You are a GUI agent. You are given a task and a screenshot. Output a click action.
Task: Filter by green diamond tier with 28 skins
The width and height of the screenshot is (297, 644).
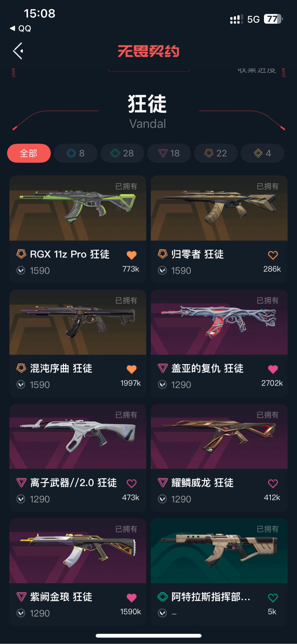[x=122, y=153]
